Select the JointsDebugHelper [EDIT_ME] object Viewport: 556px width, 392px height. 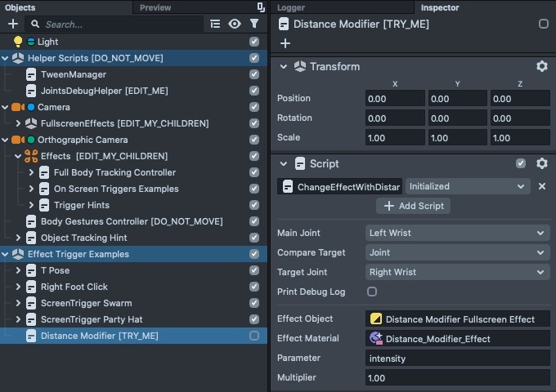(x=104, y=91)
